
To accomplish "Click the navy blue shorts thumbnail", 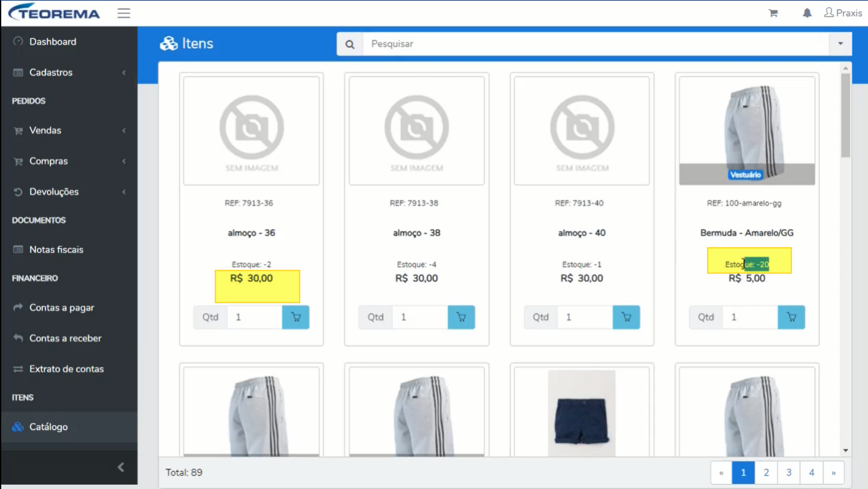I will (582, 413).
